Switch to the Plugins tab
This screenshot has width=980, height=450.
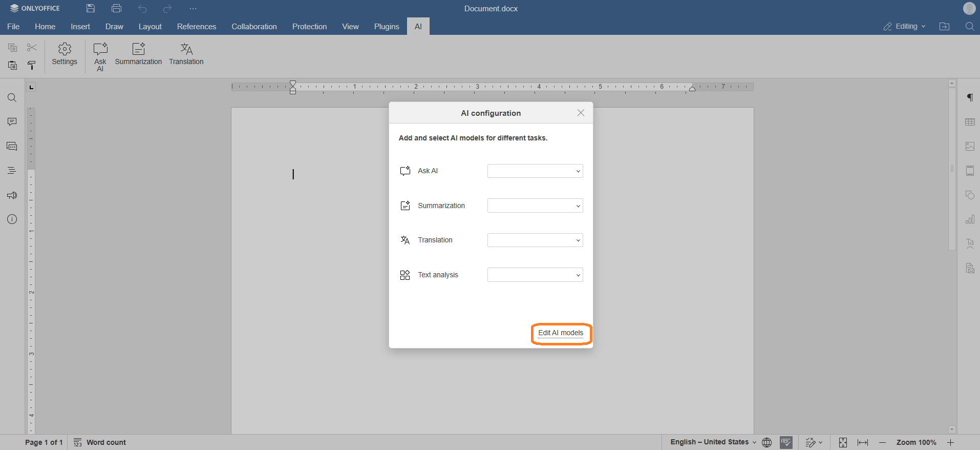coord(386,27)
